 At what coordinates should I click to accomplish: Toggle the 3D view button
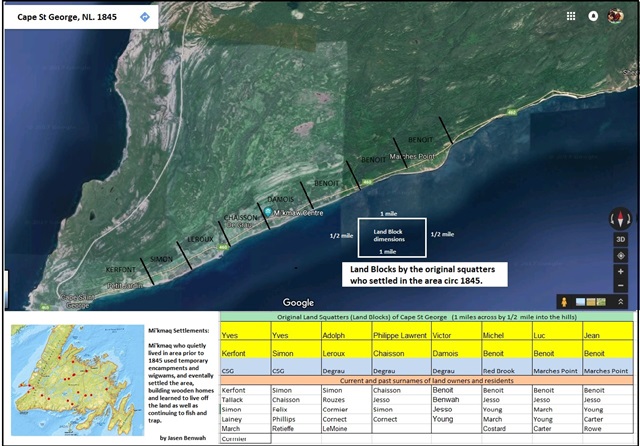click(620, 240)
